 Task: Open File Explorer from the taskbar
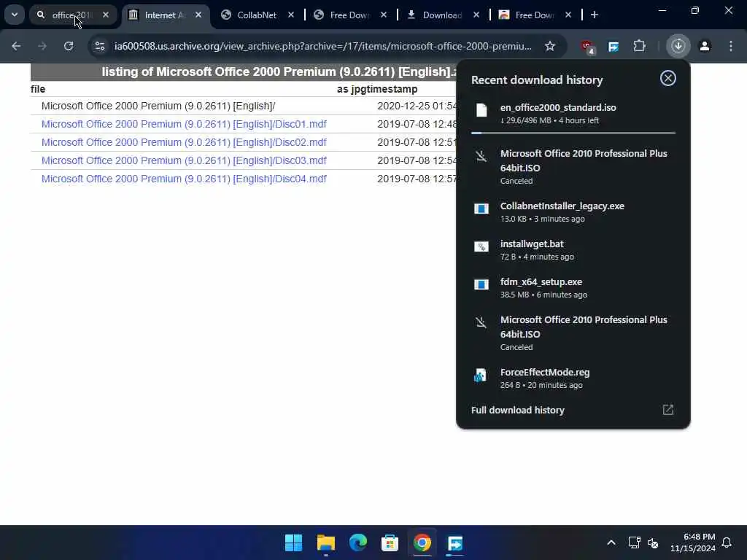(326, 542)
